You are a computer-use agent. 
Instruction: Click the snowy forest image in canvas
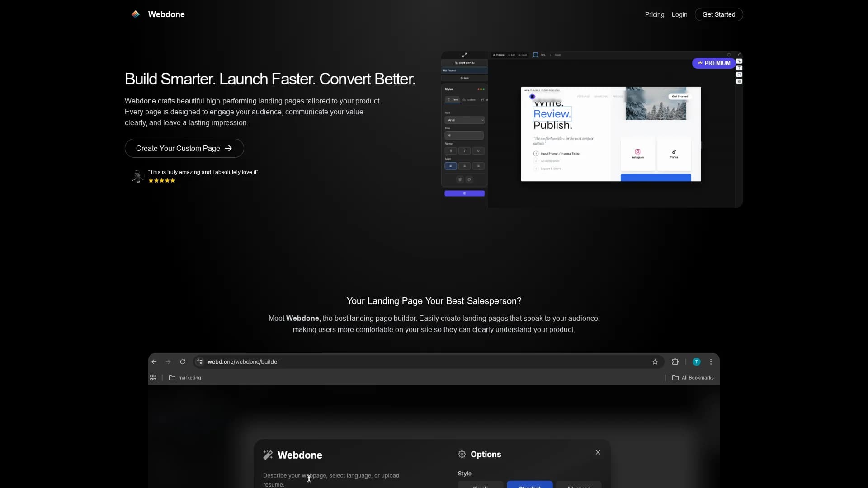point(656,104)
